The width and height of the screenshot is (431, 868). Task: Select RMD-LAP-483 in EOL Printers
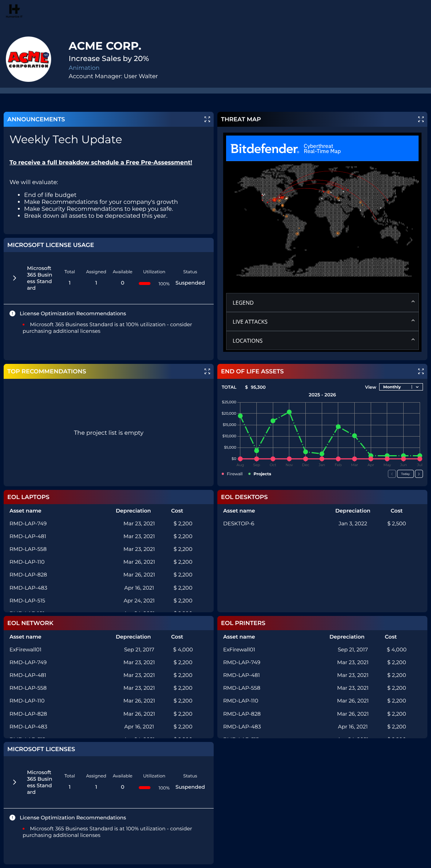point(242,726)
